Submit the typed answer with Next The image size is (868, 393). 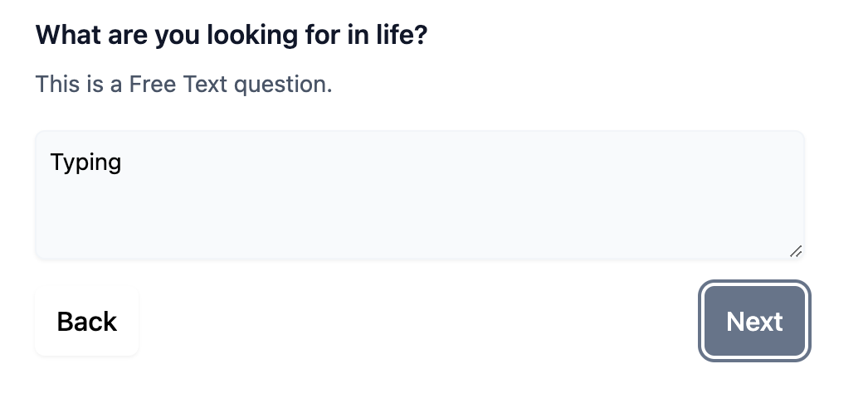click(754, 321)
